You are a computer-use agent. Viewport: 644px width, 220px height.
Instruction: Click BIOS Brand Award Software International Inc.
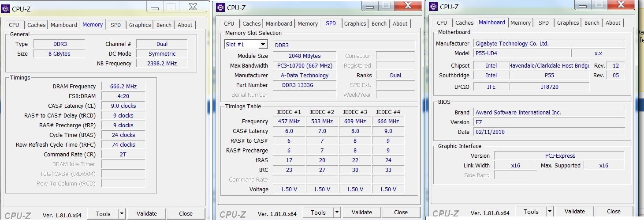(549, 113)
